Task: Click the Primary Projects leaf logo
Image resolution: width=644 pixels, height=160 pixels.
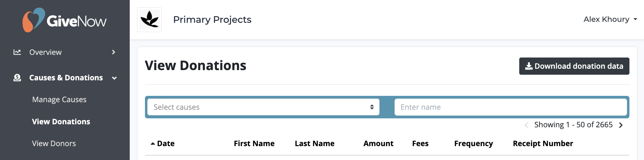Action: click(x=150, y=20)
